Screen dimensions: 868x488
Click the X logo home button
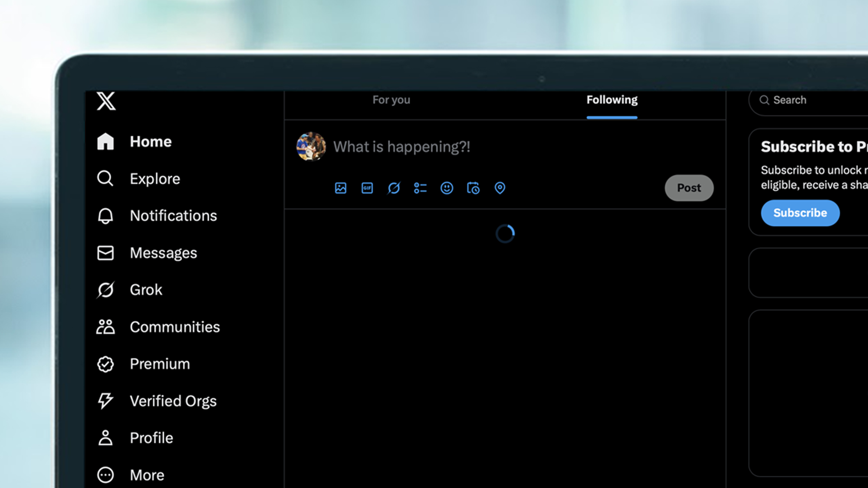tap(107, 102)
